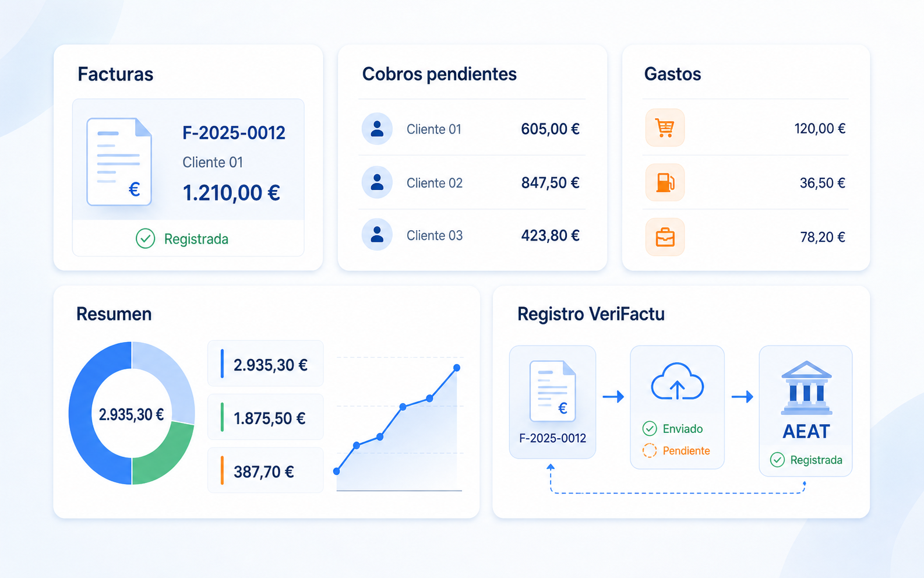Image resolution: width=924 pixels, height=578 pixels.
Task: Open invoice number F-2025-0012 in Facturas
Action: (x=234, y=133)
